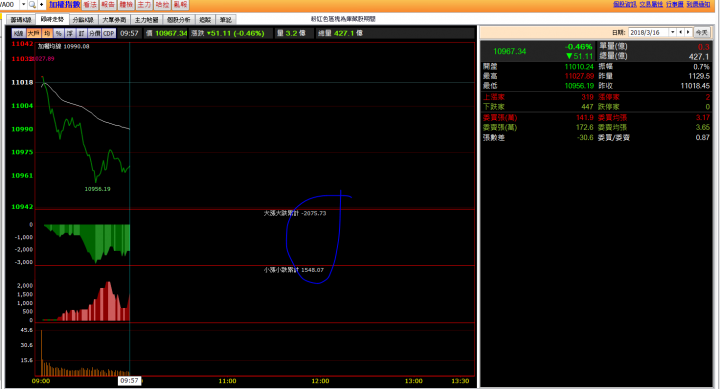Click the 個股資訊 link
This screenshot has width=720, height=389.
[x=624, y=4]
